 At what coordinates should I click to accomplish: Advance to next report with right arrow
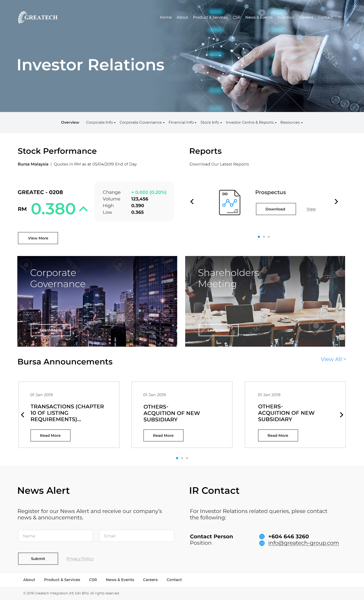tap(336, 202)
